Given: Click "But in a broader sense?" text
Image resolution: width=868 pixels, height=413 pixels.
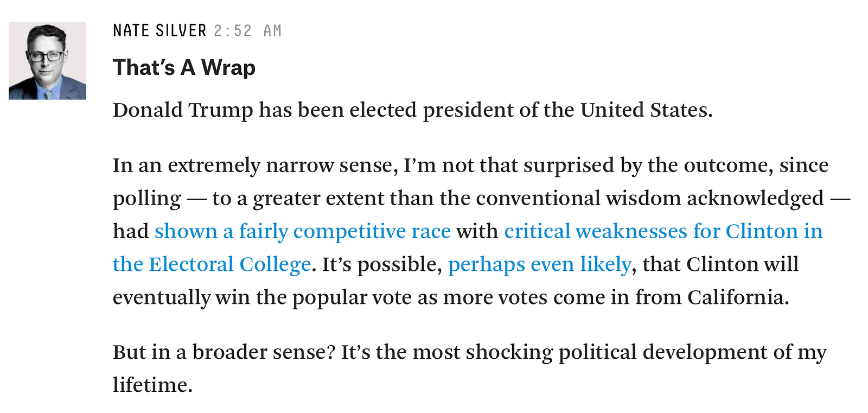Looking at the screenshot, I should pyautogui.click(x=224, y=352).
